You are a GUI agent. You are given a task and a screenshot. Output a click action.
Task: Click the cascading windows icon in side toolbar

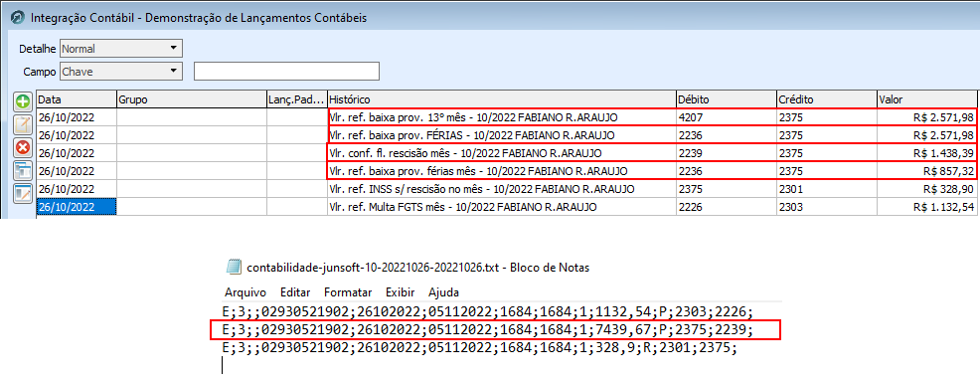23,170
